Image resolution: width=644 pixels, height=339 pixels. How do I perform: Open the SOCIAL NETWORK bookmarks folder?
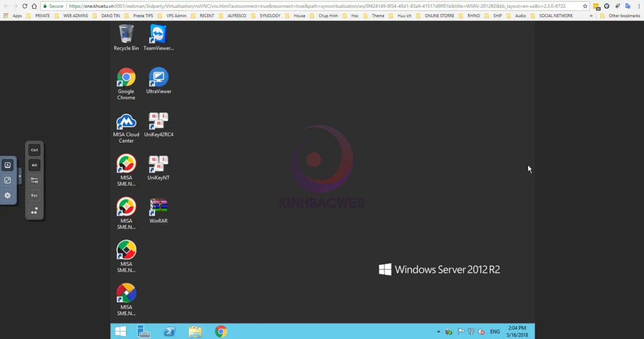(552, 16)
